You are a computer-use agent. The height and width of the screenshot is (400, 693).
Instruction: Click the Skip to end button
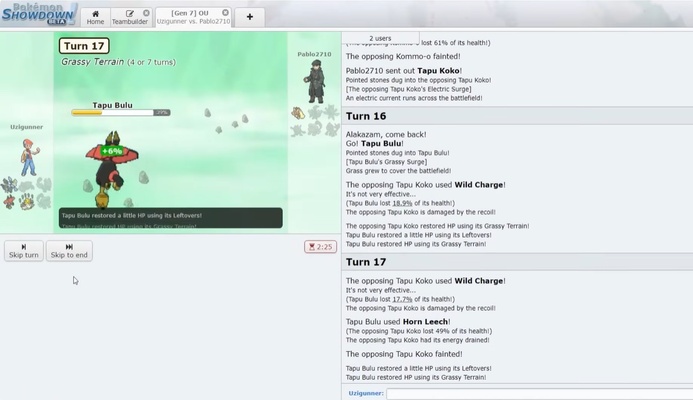click(x=69, y=251)
